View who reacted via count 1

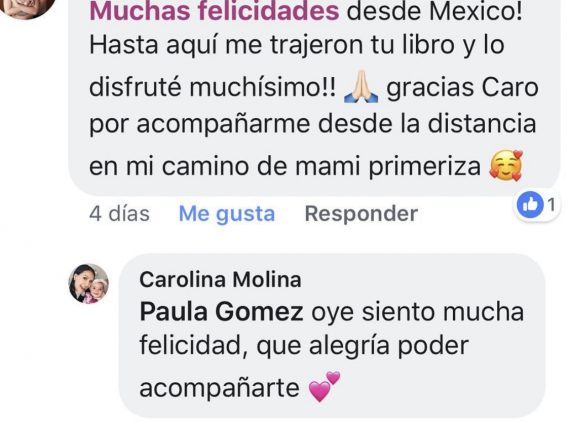click(551, 205)
